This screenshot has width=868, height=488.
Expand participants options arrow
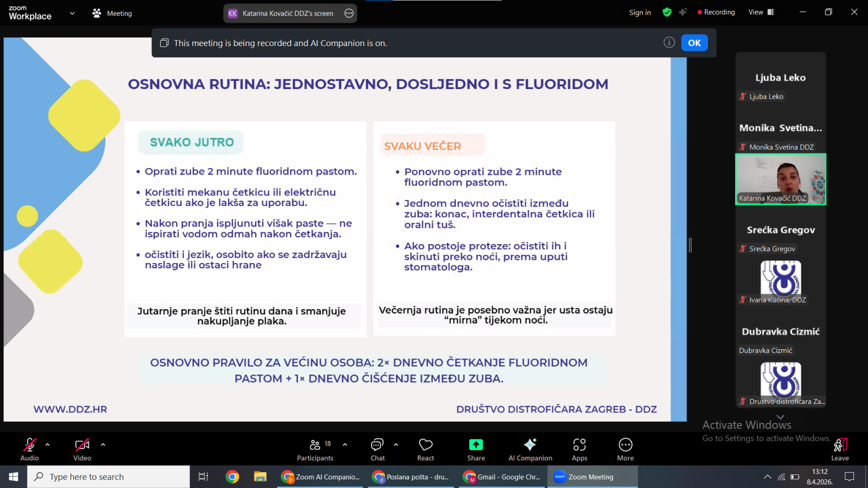345,445
